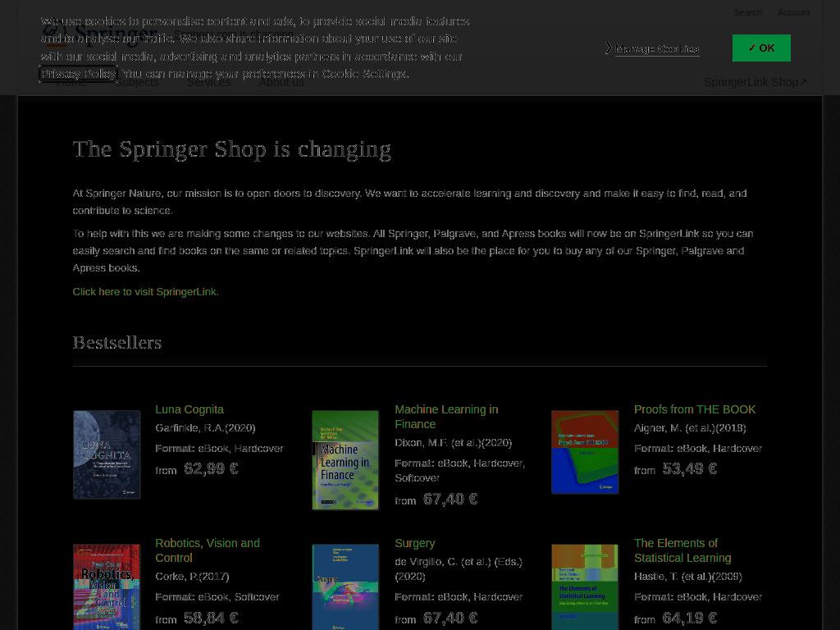
Task: Open Luna Cognita cover thumbnail
Action: click(107, 454)
